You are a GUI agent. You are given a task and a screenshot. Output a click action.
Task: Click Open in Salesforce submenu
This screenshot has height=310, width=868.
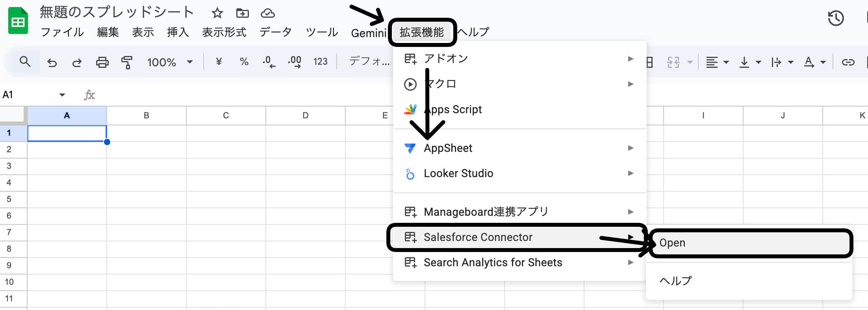pyautogui.click(x=749, y=243)
